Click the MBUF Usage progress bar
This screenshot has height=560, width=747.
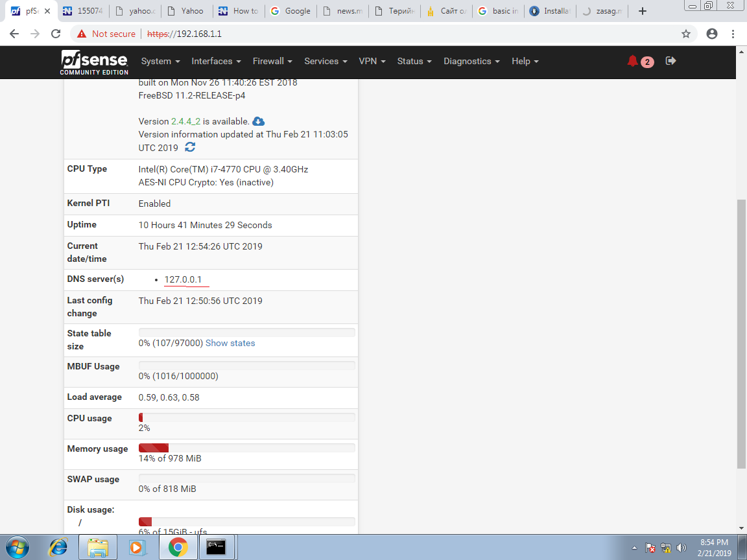[x=247, y=366]
